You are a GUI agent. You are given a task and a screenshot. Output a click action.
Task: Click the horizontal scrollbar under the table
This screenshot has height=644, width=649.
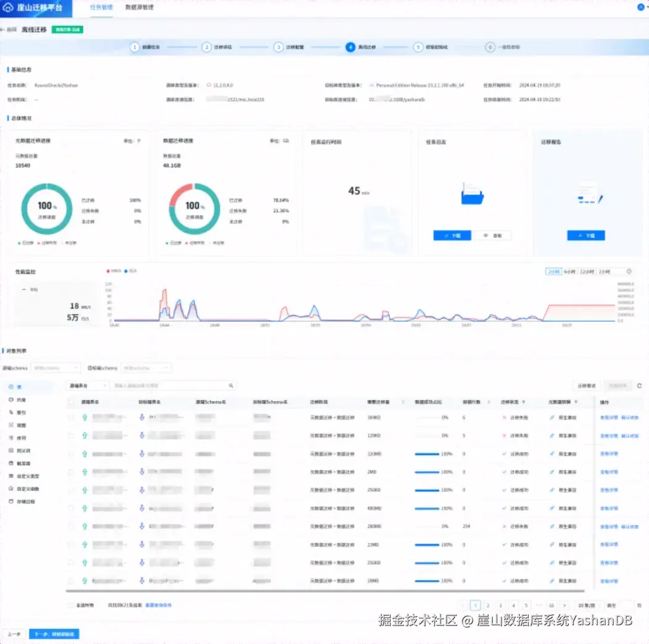click(x=325, y=591)
